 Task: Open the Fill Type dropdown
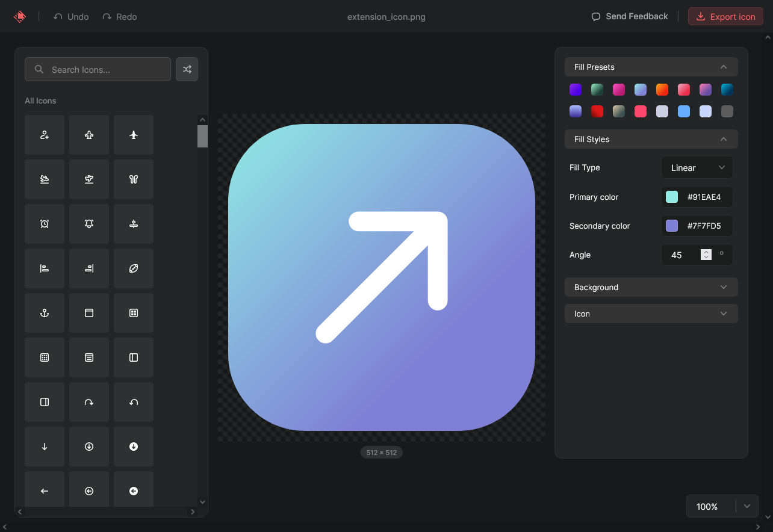click(x=697, y=168)
